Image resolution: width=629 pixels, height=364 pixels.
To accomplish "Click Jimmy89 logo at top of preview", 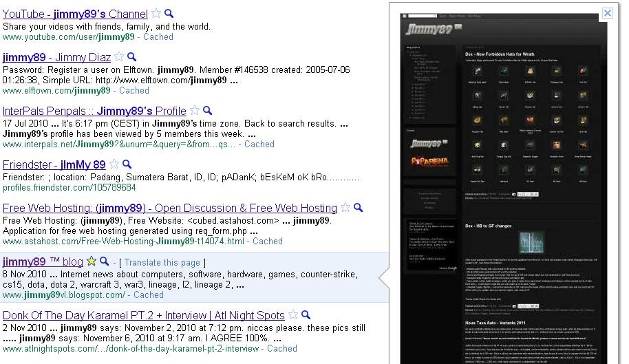I will [434, 29].
